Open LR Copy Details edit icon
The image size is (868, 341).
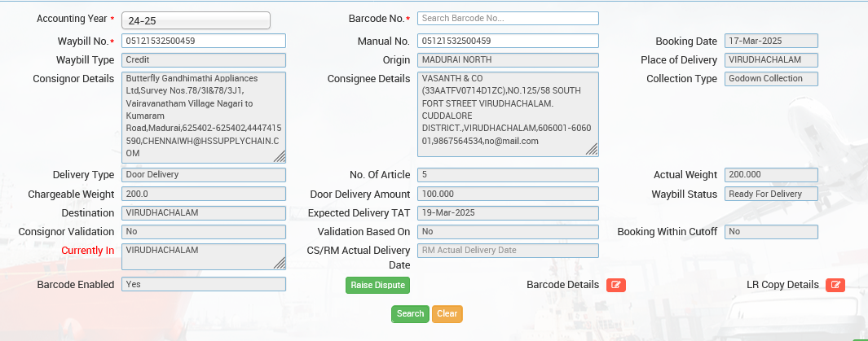coord(835,285)
